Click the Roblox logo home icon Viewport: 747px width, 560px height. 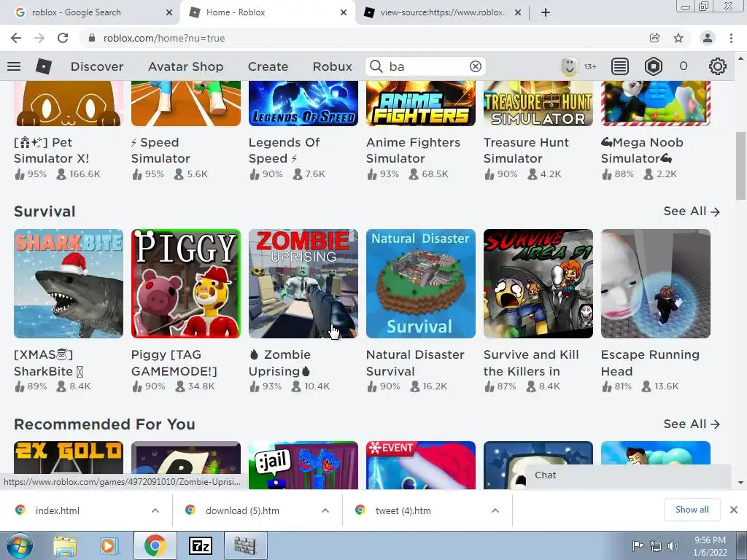[x=44, y=66]
